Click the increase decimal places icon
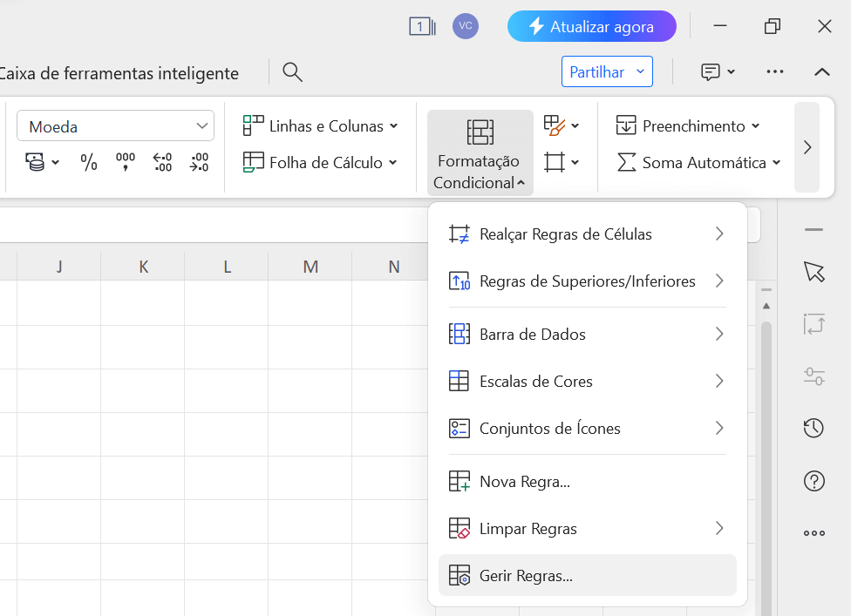This screenshot has height=616, width=851. [162, 162]
